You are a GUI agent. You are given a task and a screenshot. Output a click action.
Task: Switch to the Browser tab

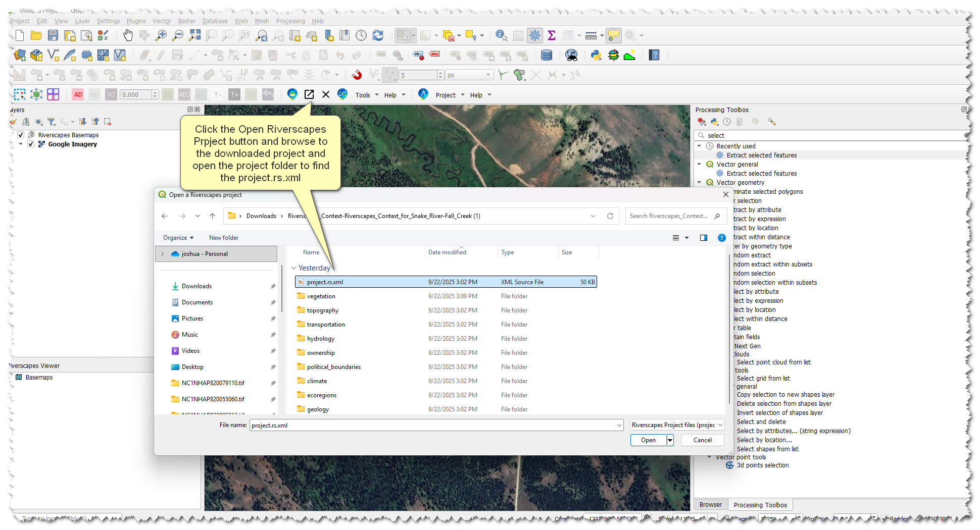click(x=710, y=505)
